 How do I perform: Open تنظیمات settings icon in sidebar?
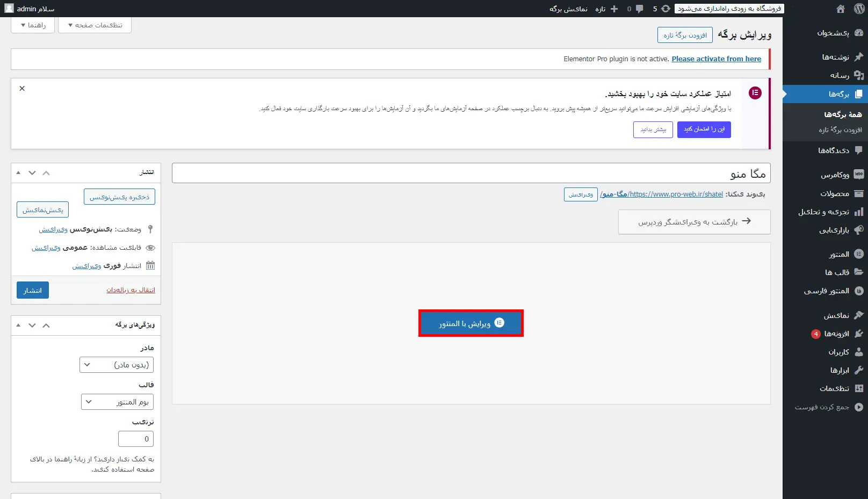coord(858,388)
